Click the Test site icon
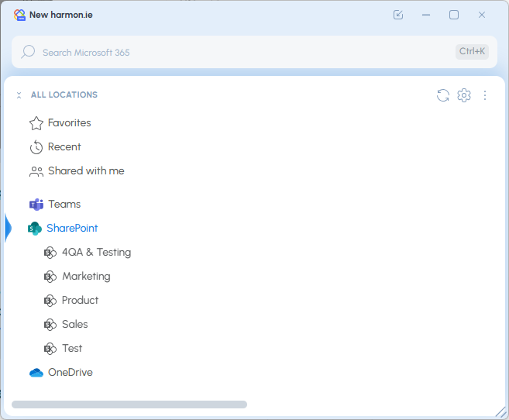The width and height of the screenshot is (509, 420). coord(50,349)
